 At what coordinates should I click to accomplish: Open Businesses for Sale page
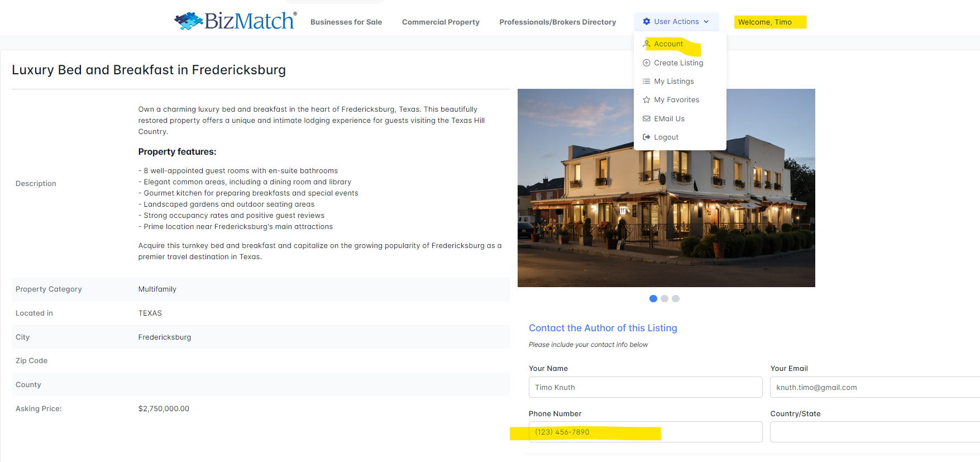[x=346, y=22]
